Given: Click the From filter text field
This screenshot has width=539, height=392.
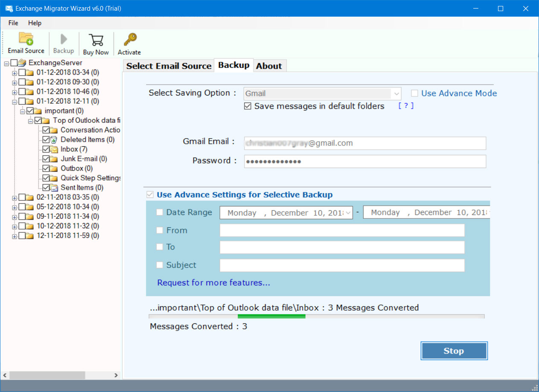Looking at the screenshot, I should click(x=342, y=230).
